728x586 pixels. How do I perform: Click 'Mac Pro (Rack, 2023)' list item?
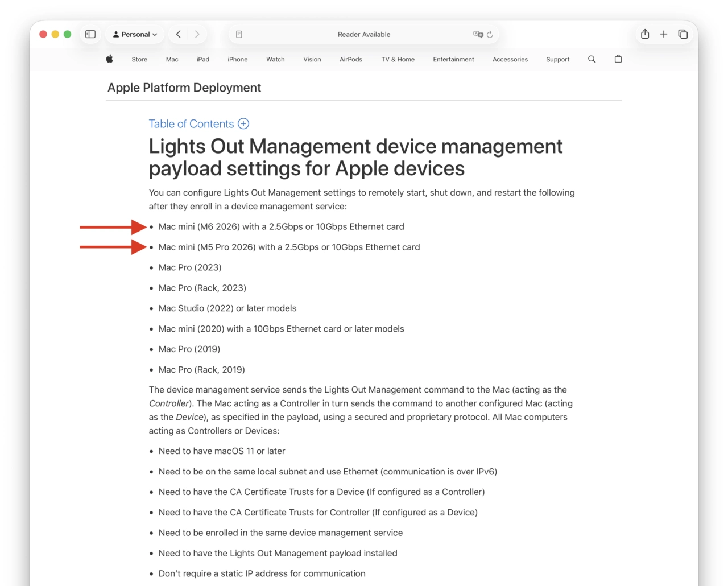(x=202, y=288)
